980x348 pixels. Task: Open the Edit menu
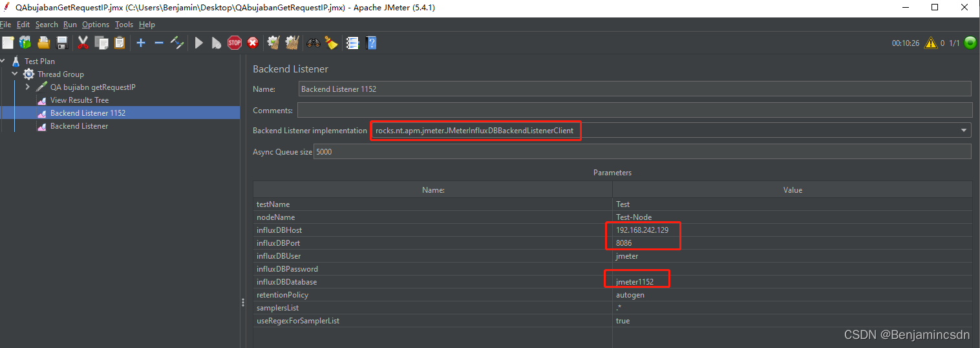coord(23,25)
